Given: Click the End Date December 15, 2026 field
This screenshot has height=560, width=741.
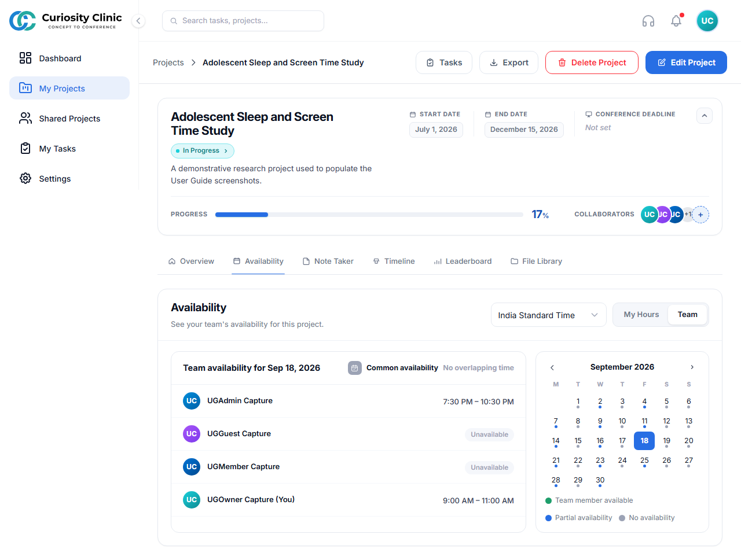Looking at the screenshot, I should (524, 130).
